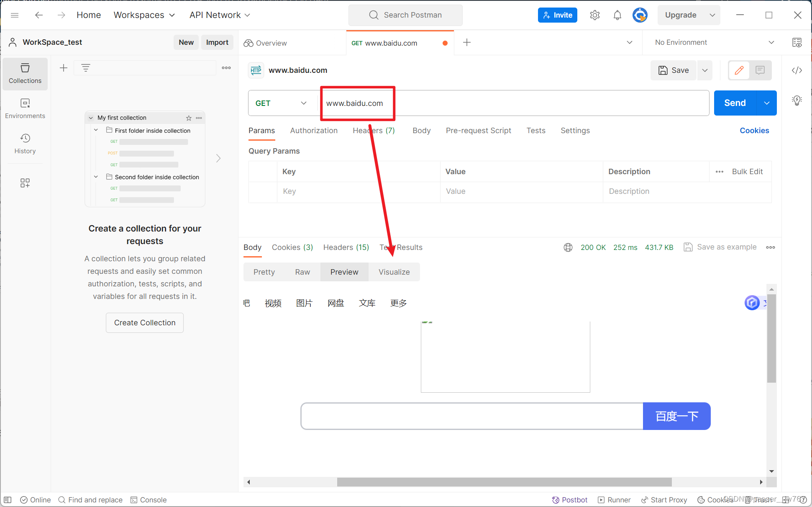
Task: Open Postbot in status bar
Action: 569,500
